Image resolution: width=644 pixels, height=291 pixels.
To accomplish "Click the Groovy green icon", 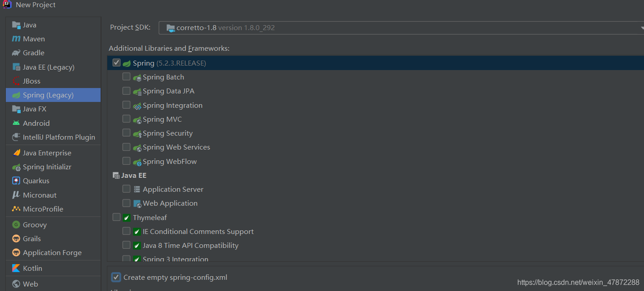I will point(16,225).
